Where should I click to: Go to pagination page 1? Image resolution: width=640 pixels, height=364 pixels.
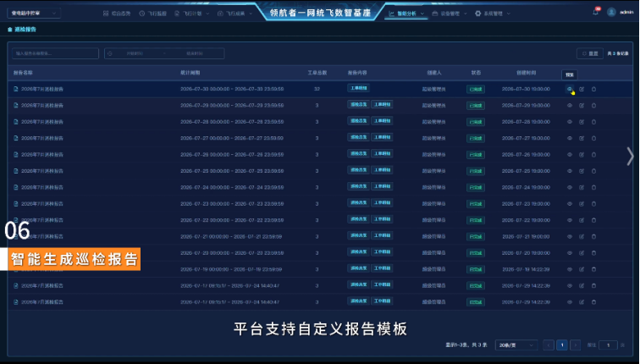[x=562, y=345]
